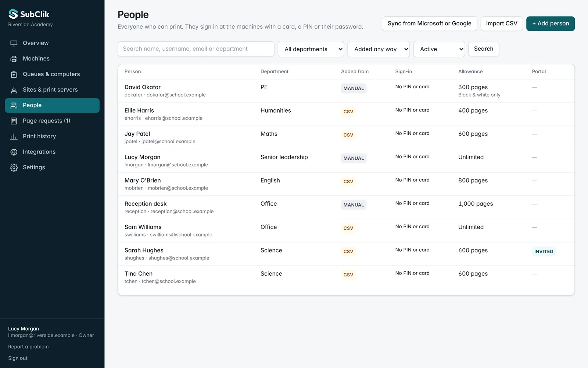Click the People users icon

tap(14, 105)
